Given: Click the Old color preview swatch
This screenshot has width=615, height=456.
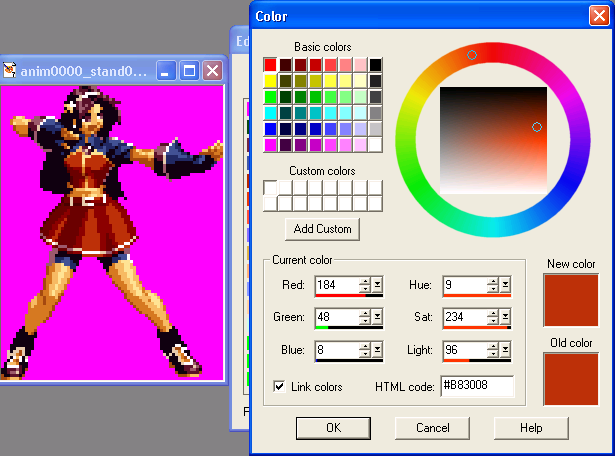Looking at the screenshot, I should [x=571, y=379].
